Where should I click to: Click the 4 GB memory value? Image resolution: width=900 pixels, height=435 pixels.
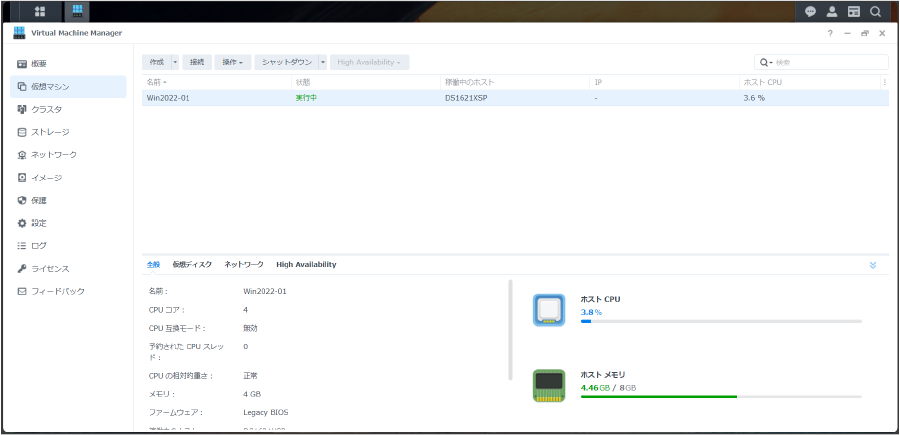click(x=252, y=394)
